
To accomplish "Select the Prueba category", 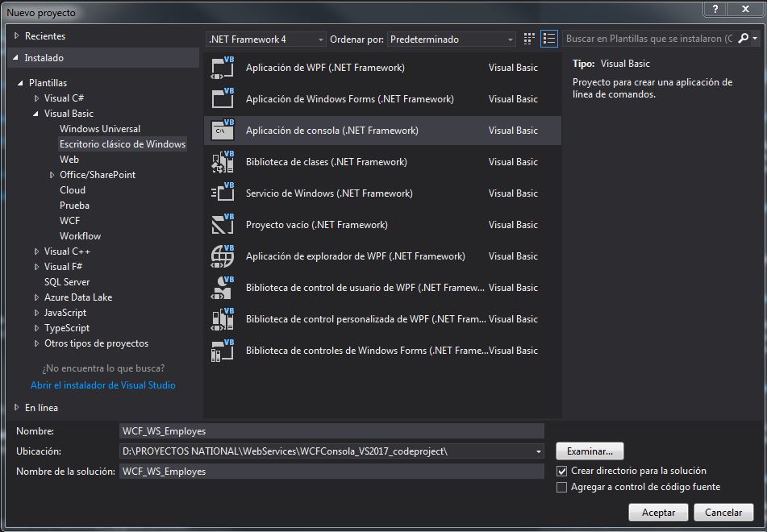I will click(x=74, y=206).
